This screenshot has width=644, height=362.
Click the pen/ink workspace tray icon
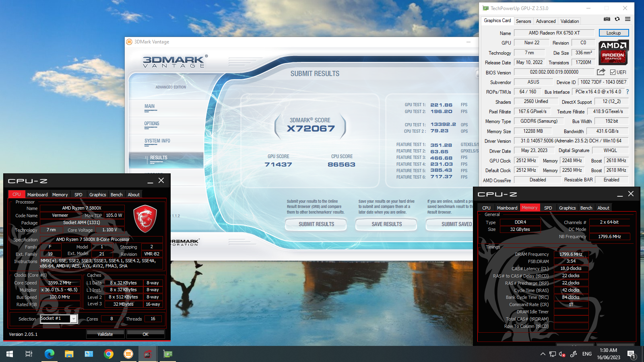[574, 354]
